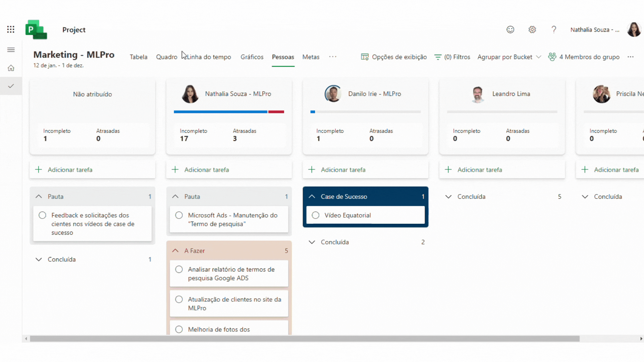This screenshot has width=644, height=362.
Task: Open the settings gear
Action: 532,29
